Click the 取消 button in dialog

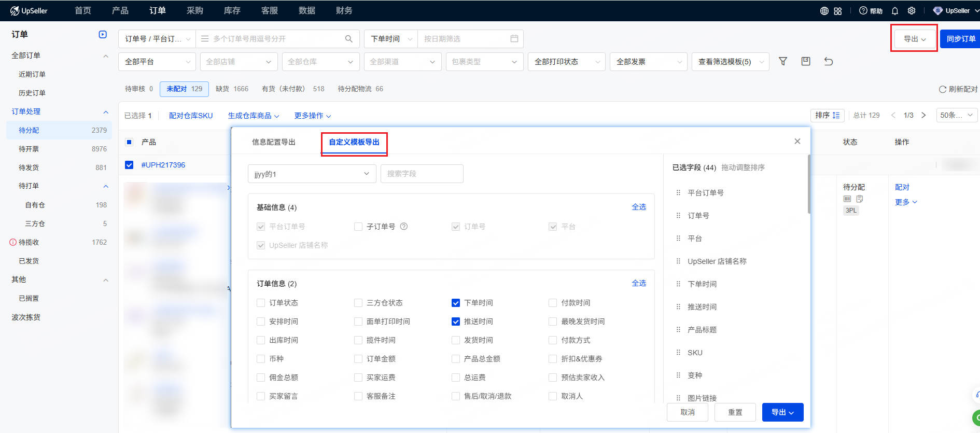(x=688, y=412)
